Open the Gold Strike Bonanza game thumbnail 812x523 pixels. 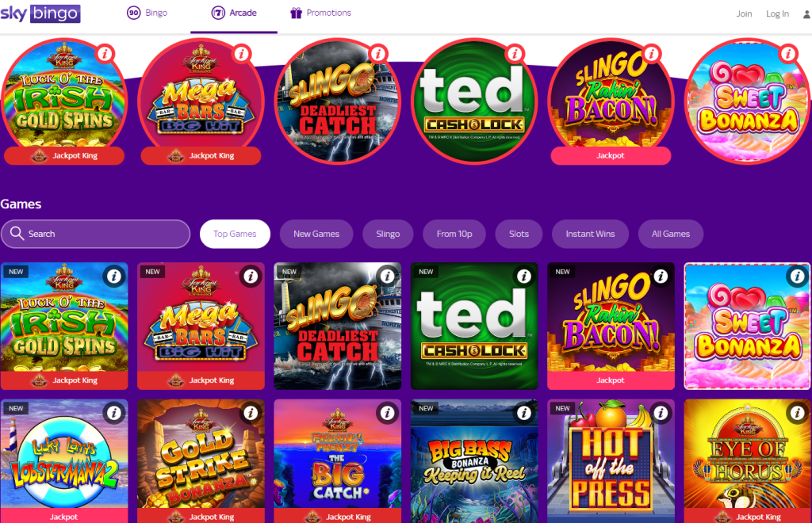tap(201, 454)
